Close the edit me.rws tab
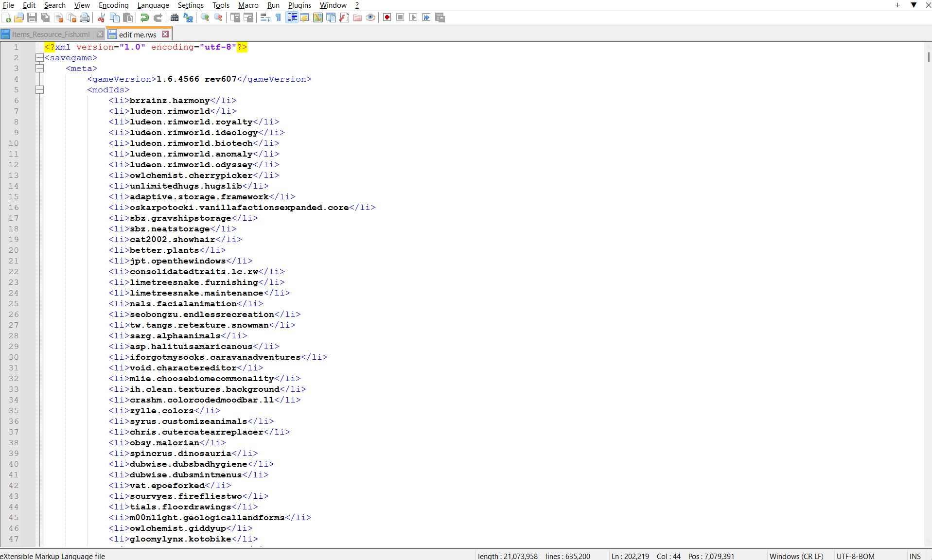 tap(165, 34)
